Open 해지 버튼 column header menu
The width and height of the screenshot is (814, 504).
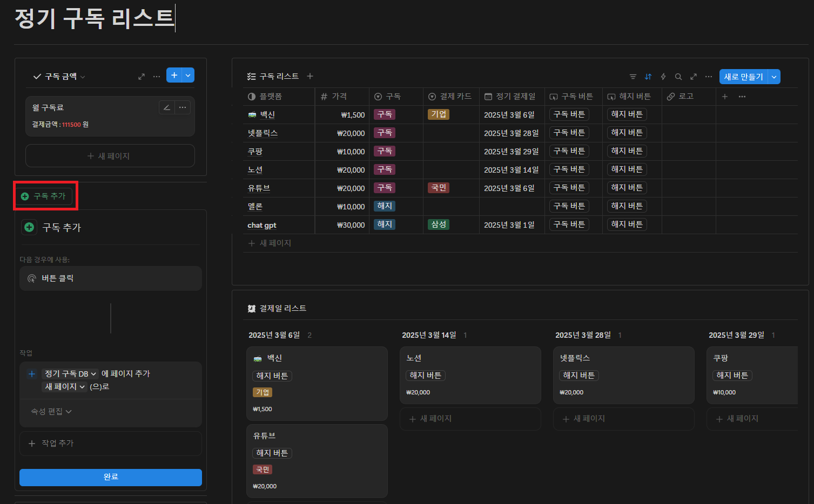(x=632, y=97)
